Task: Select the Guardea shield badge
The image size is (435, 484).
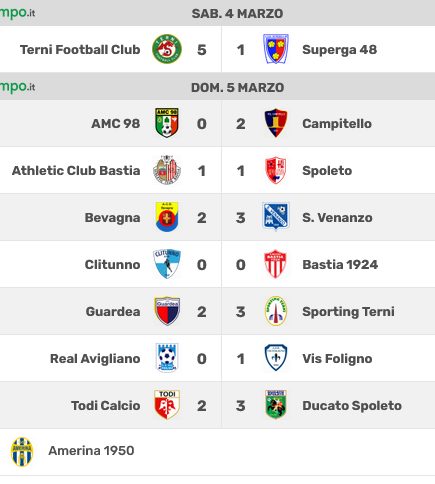Action: click(167, 311)
